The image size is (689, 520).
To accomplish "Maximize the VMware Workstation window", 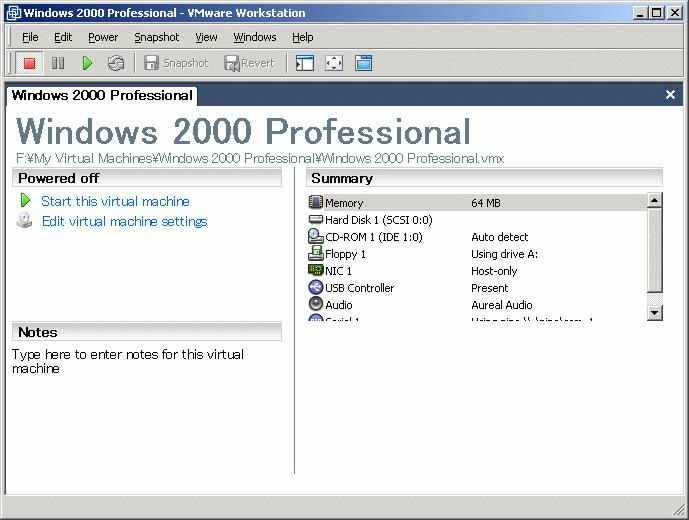I will click(656, 13).
